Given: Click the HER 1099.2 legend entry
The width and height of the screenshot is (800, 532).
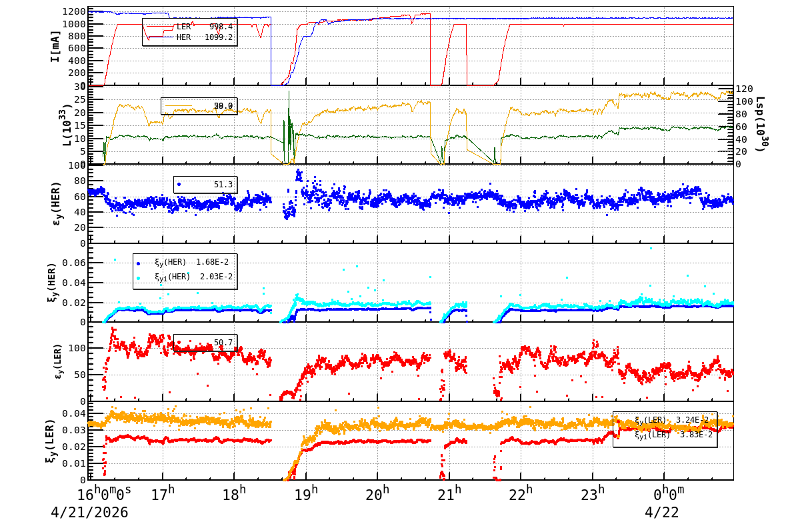Looking at the screenshot, I should pos(189,37).
